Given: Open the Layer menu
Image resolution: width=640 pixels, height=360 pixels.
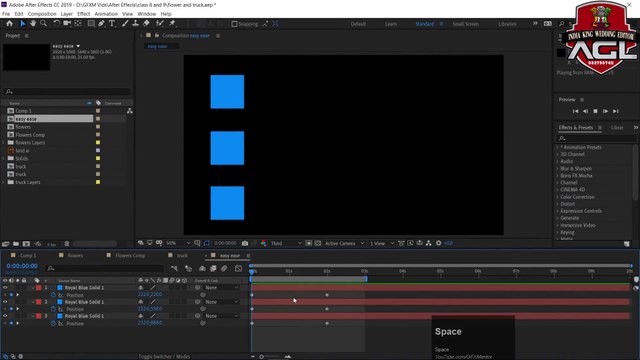Looking at the screenshot, I should coord(67,14).
